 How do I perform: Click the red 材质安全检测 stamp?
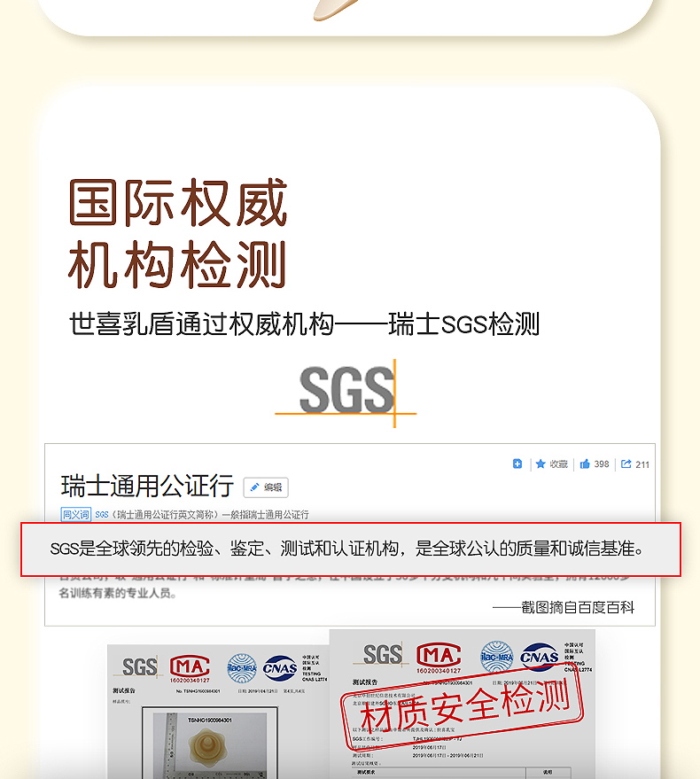[462, 706]
